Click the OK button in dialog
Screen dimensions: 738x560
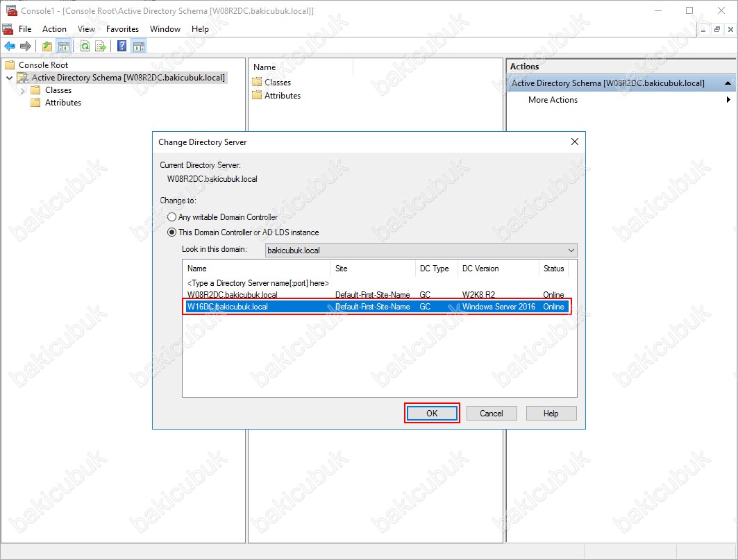432,414
